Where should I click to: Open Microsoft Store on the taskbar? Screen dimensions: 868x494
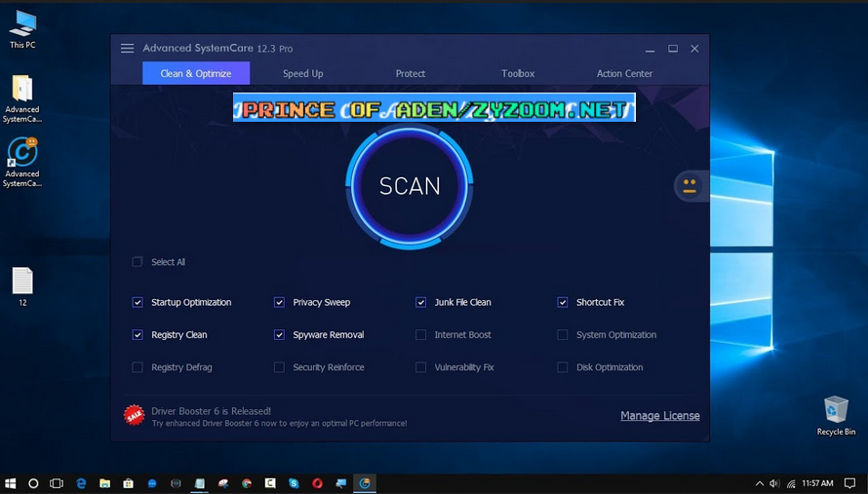coord(129,483)
